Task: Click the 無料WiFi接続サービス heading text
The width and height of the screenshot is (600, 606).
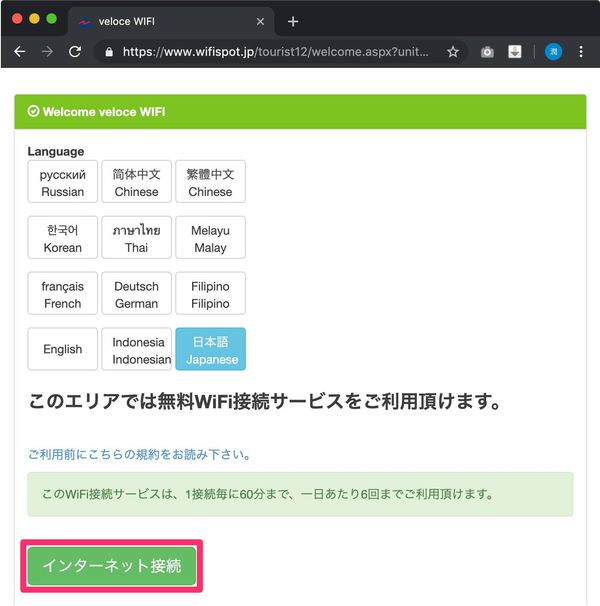Action: coord(264,401)
